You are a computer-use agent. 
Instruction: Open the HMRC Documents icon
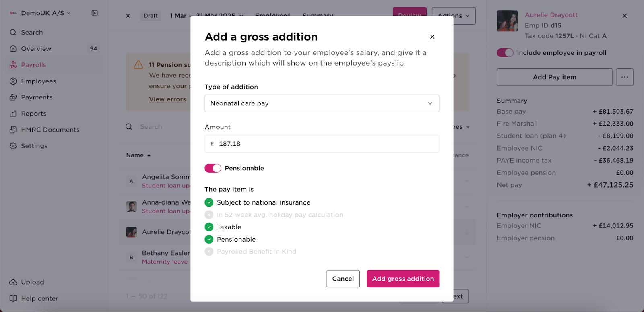(13, 129)
